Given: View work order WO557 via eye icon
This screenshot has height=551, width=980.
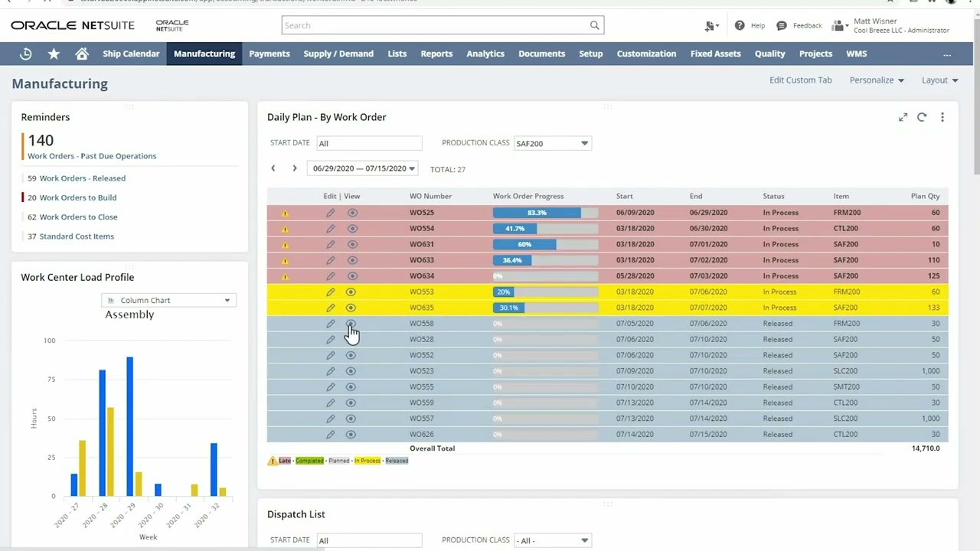Looking at the screenshot, I should click(x=351, y=419).
